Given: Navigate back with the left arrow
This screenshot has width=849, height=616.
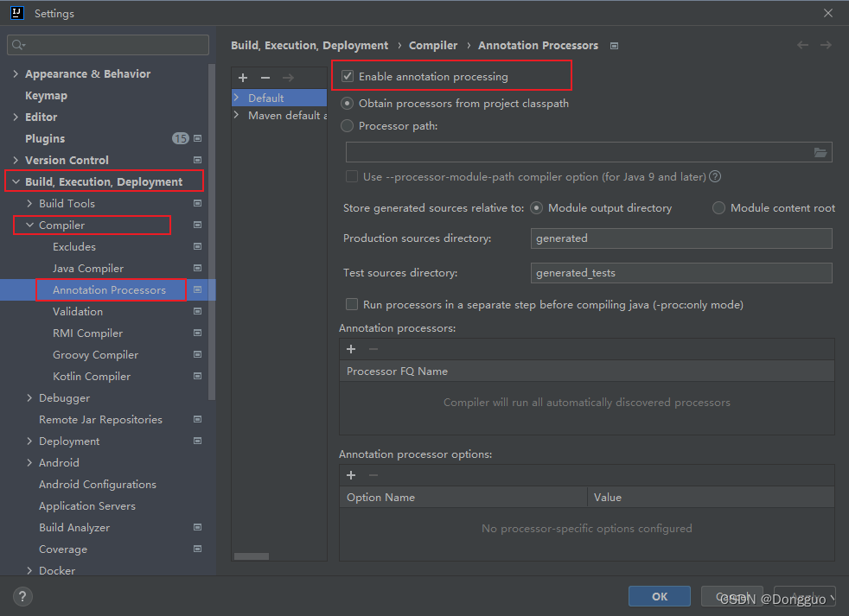Looking at the screenshot, I should [802, 45].
